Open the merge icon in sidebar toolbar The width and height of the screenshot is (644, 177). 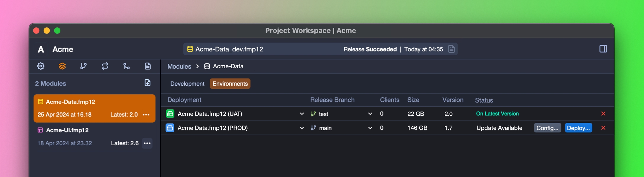tap(126, 66)
